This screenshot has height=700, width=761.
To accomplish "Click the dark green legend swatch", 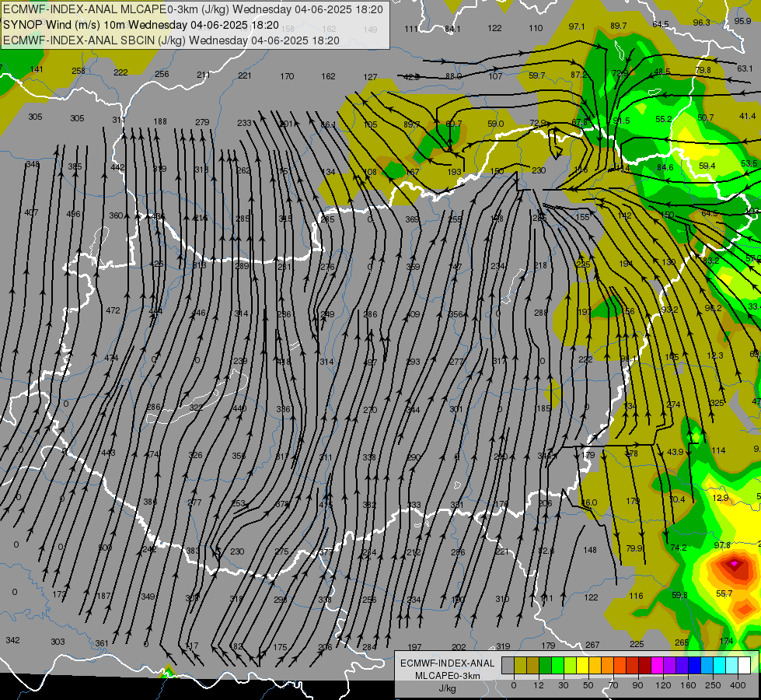I will (546, 665).
